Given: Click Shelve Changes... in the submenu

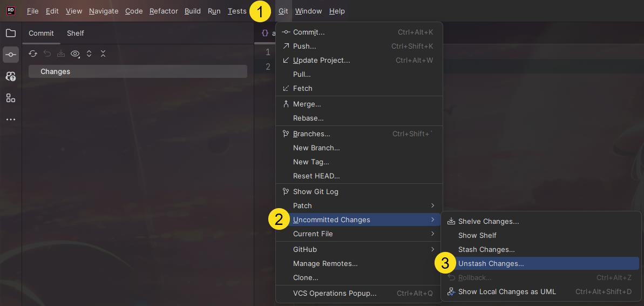Looking at the screenshot, I should (488, 221).
